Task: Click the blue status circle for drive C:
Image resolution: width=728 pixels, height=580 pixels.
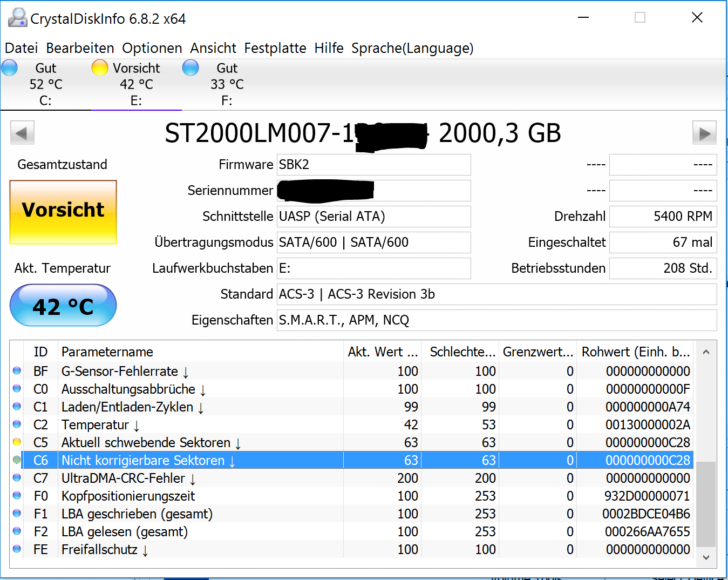Action: [x=9, y=68]
